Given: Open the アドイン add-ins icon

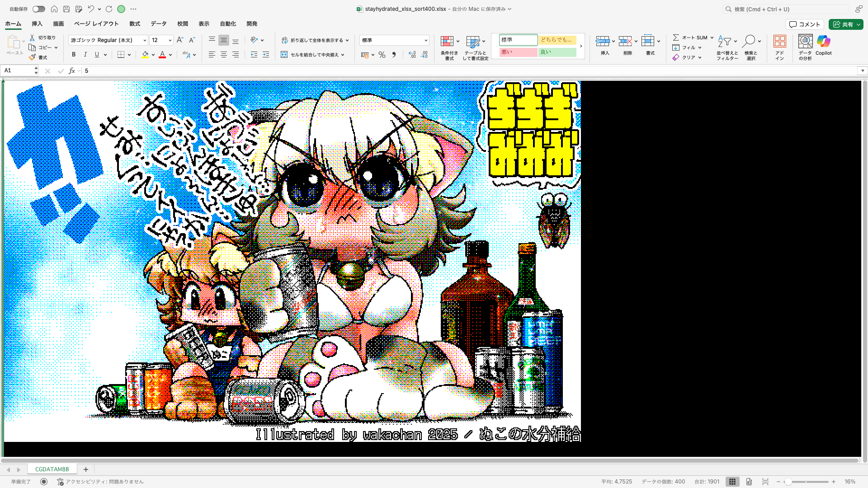Looking at the screenshot, I should pos(780,42).
